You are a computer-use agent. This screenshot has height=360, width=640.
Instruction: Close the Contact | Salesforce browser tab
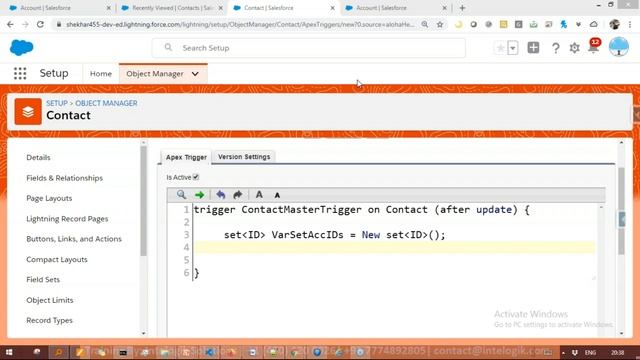tap(333, 8)
